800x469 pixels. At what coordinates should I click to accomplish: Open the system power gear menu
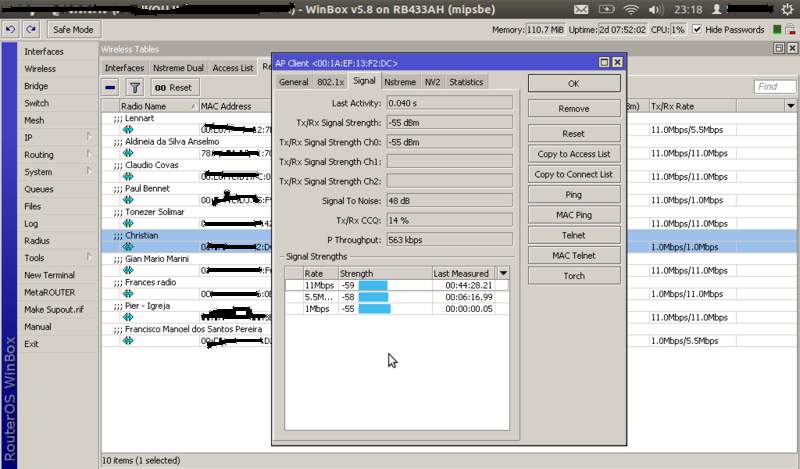[x=788, y=9]
